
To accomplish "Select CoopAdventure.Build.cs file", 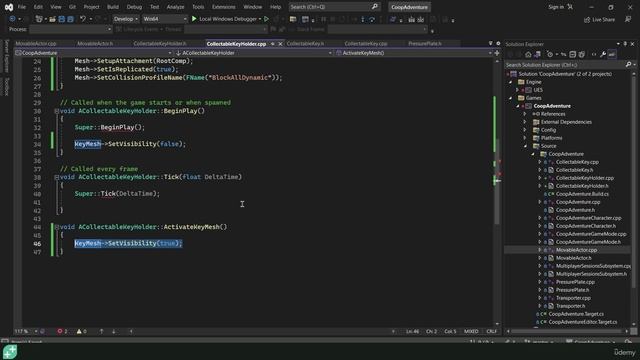I will point(582,194).
